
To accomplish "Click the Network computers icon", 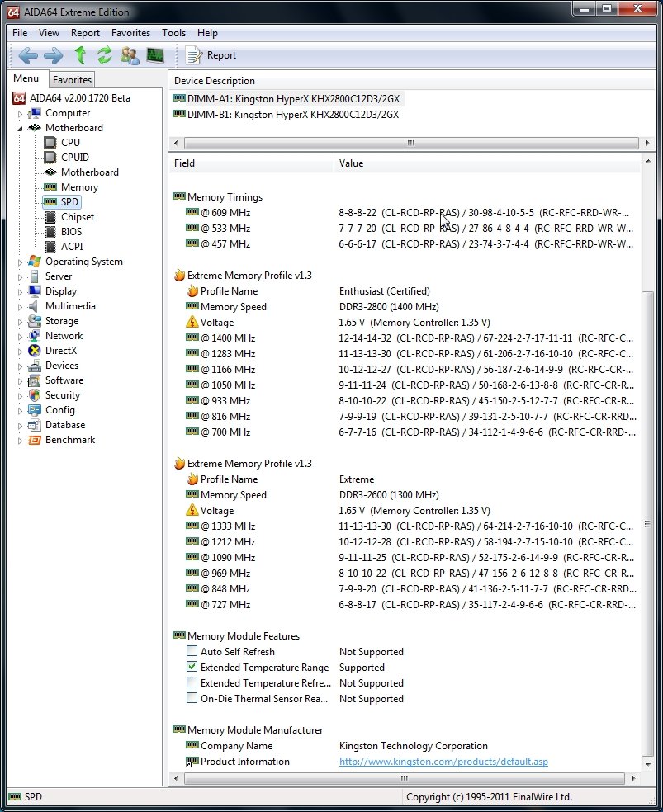I will click(35, 336).
